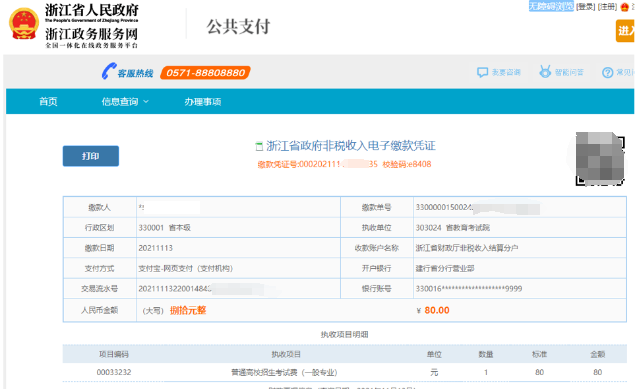Screen dimensions: 637x389
Task: Click the 标准 column header
Action: pyautogui.click(x=540, y=354)
